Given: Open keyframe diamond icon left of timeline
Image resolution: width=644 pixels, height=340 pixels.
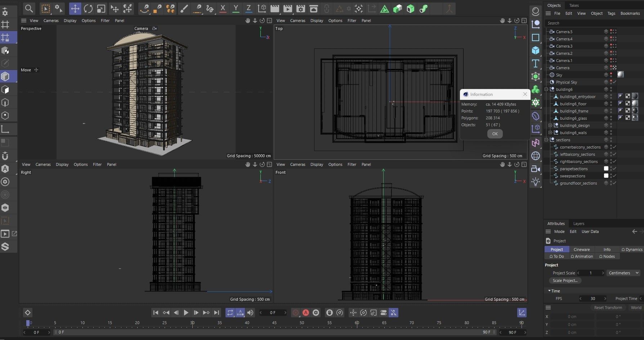Looking at the screenshot, I should (x=28, y=313).
